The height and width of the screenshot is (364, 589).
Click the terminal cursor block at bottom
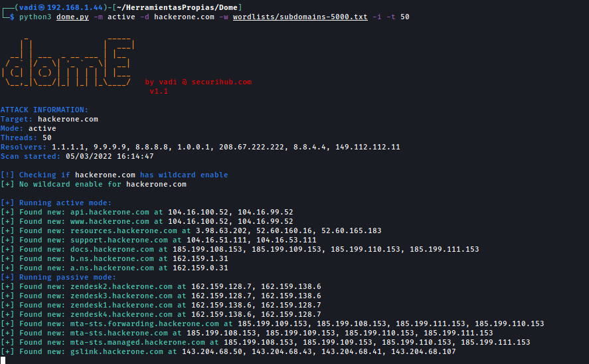pyautogui.click(x=3, y=360)
